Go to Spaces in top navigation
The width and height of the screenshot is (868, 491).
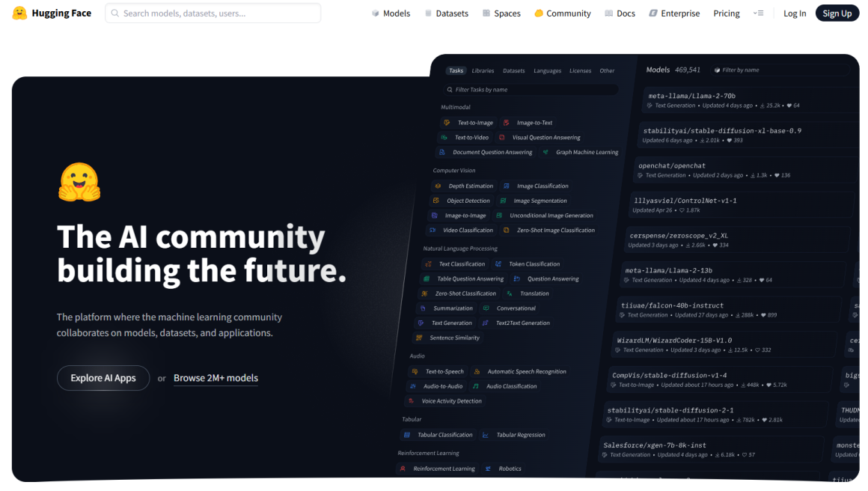pos(501,13)
